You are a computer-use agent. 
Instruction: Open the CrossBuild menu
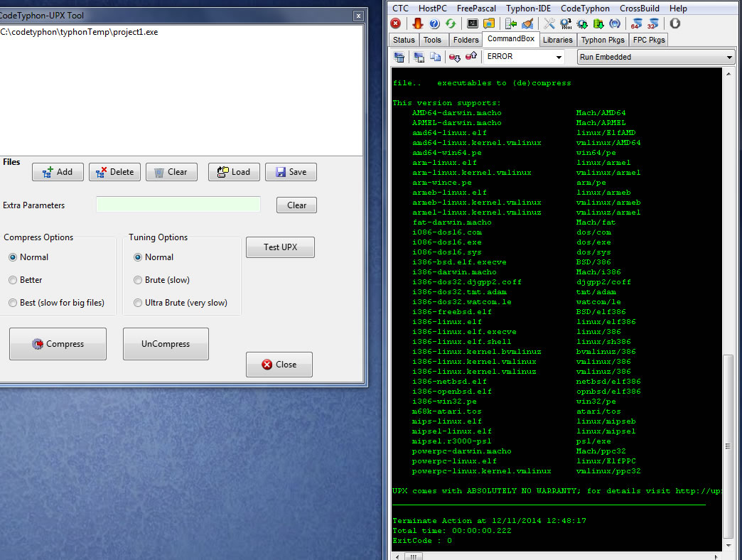[x=640, y=9]
